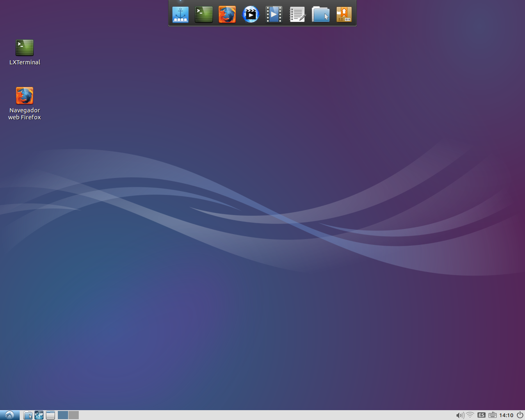Launch Firefox from the top dock
The width and height of the screenshot is (525, 420).
click(227, 14)
